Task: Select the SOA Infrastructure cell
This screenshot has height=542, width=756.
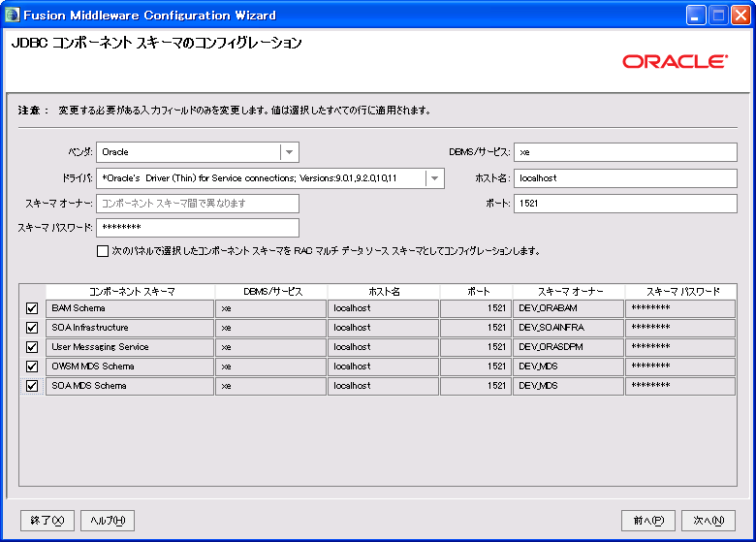Action: pyautogui.click(x=130, y=328)
